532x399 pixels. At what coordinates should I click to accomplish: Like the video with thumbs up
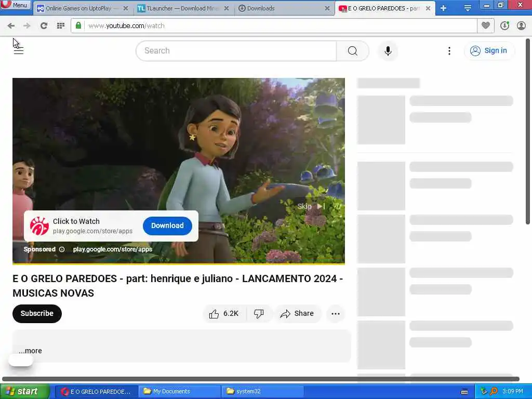[224, 313]
